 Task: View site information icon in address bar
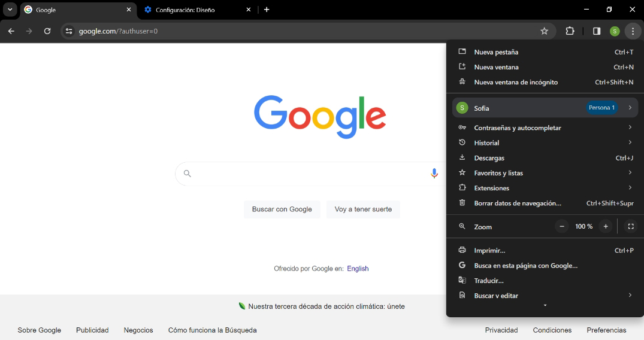pyautogui.click(x=69, y=31)
